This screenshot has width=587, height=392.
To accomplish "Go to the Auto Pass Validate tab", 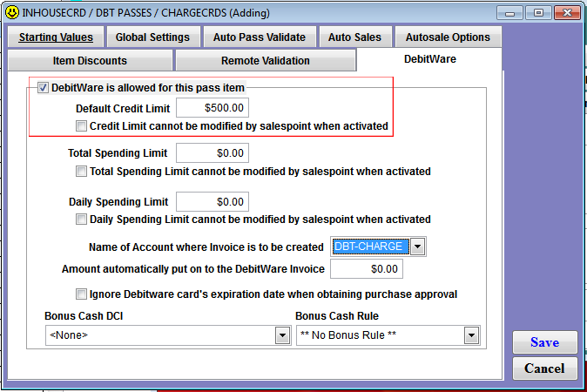I will (260, 37).
